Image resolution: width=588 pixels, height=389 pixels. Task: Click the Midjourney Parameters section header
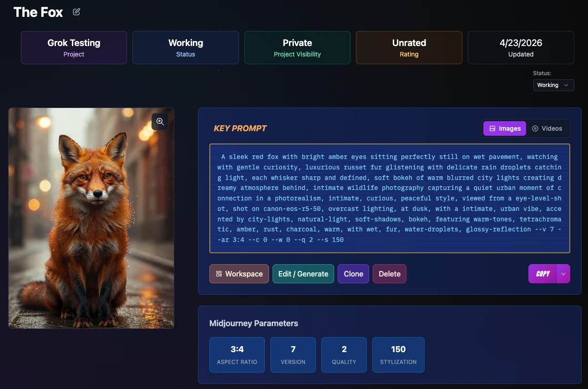click(253, 323)
